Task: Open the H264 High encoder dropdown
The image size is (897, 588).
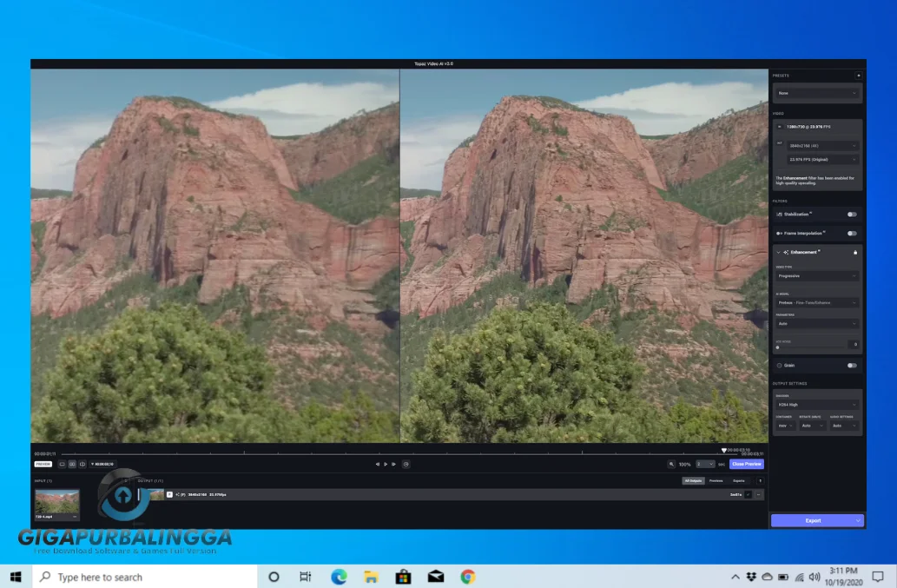Action: coord(816,405)
